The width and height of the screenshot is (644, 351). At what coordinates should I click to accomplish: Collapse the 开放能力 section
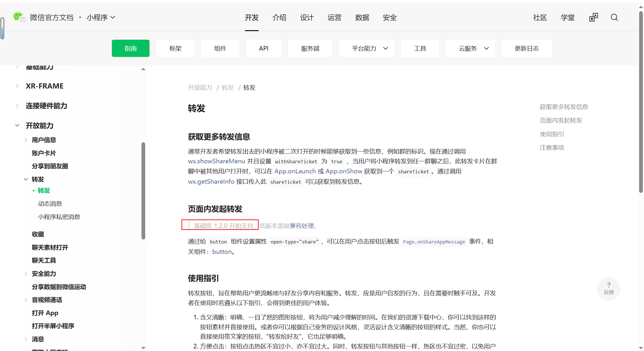[x=17, y=126]
